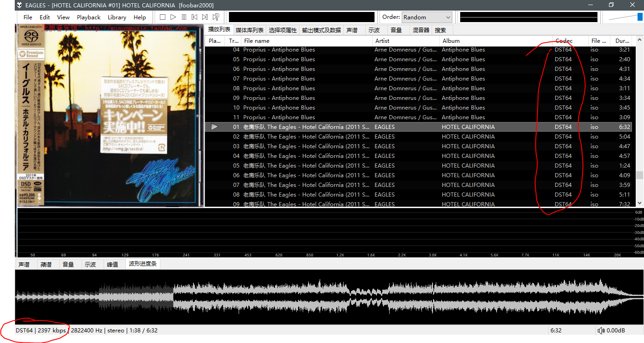Pause the current track
This screenshot has width=644, height=343.
click(184, 17)
